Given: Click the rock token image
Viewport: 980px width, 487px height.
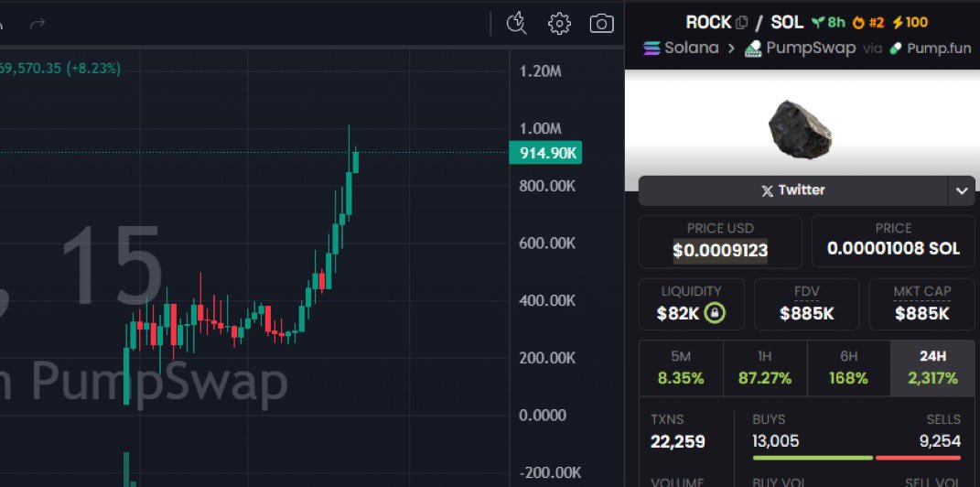Looking at the screenshot, I should tap(800, 129).
